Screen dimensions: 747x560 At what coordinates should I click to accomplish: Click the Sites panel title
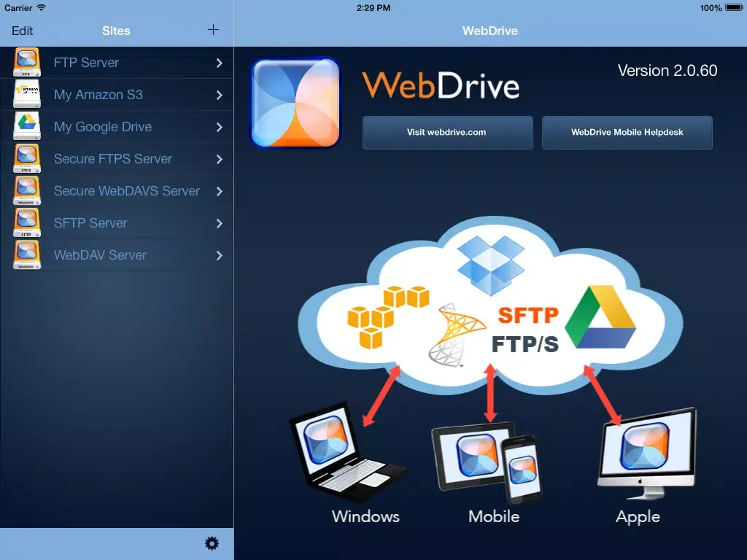pyautogui.click(x=116, y=31)
